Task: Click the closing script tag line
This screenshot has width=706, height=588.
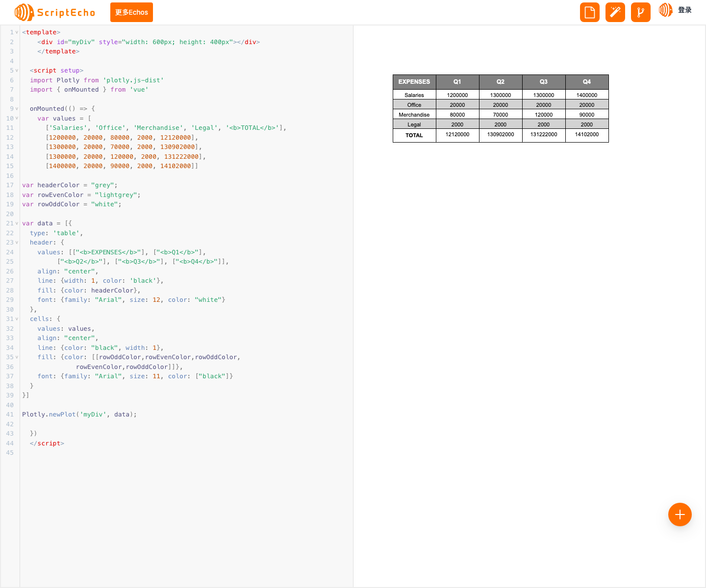Action: click(x=47, y=443)
